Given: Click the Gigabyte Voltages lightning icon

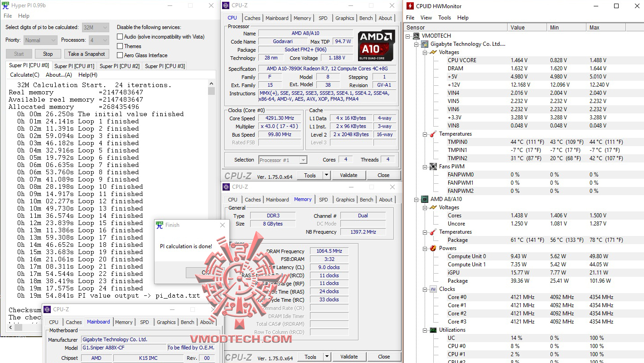Looking at the screenshot, I should point(433,52).
